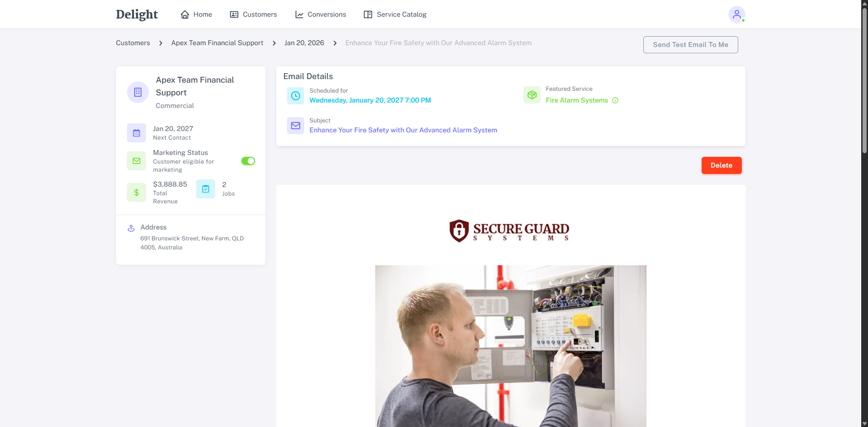The image size is (868, 427).
Task: Click the Secure Guard Systems logo image
Action: [509, 231]
